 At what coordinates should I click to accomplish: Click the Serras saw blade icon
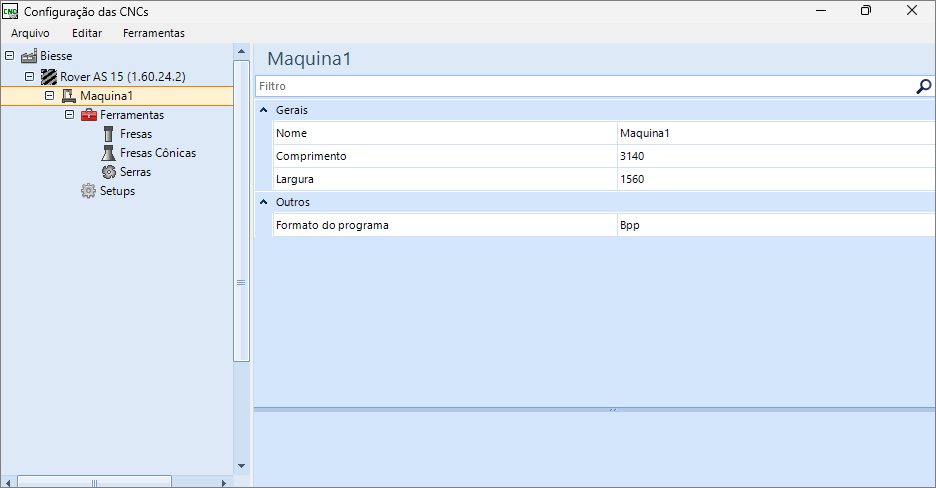click(x=109, y=172)
